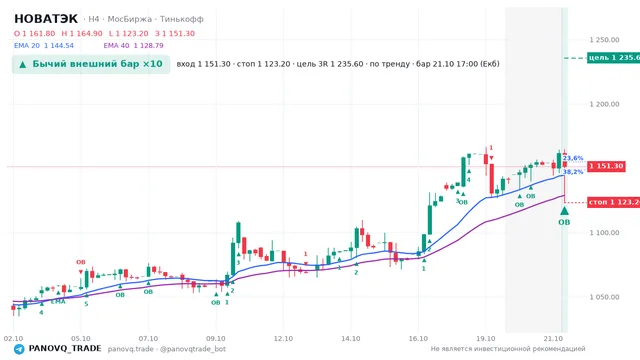
Task: Click the 1 050.00 price axis label
Action: coord(604,297)
